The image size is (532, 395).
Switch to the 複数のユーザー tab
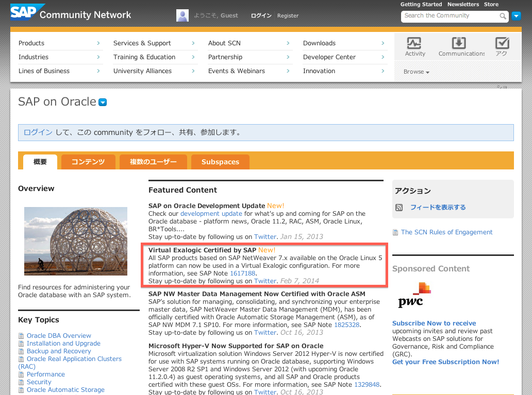pos(153,162)
